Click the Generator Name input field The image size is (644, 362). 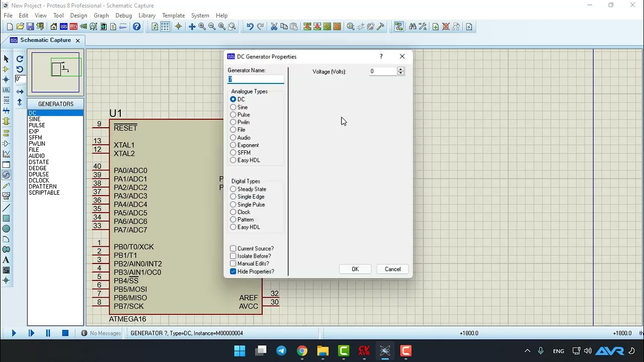(x=256, y=79)
